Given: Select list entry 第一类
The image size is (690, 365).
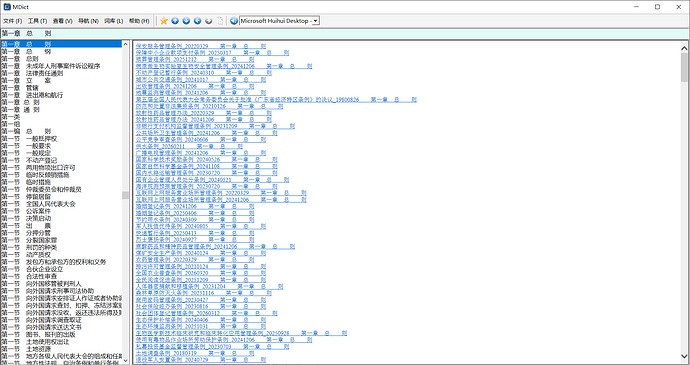Looking at the screenshot, I should coord(61,117).
